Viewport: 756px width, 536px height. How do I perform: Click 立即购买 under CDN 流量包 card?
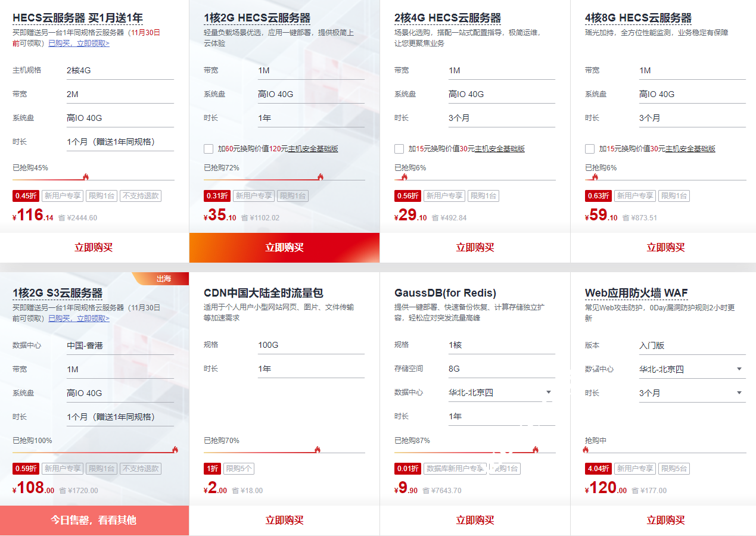284,521
